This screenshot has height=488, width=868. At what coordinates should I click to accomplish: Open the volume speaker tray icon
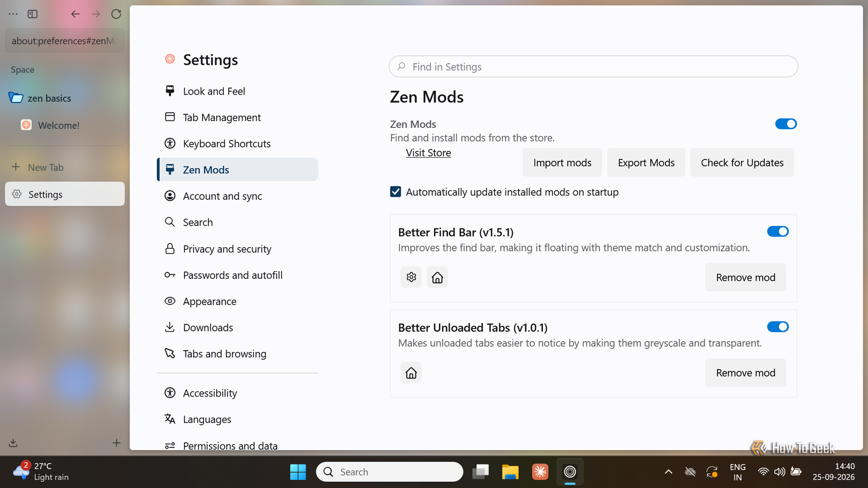[780, 472]
